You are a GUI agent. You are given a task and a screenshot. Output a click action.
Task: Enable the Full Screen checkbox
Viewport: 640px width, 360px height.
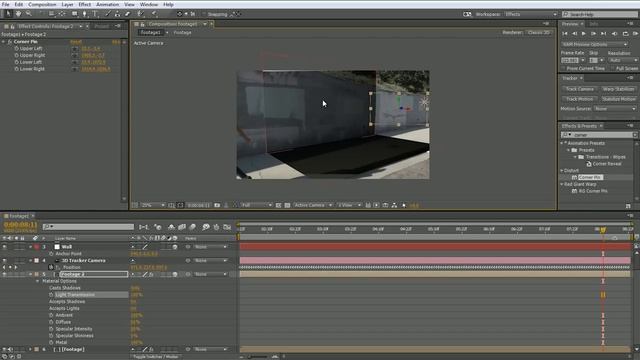tap(613, 69)
